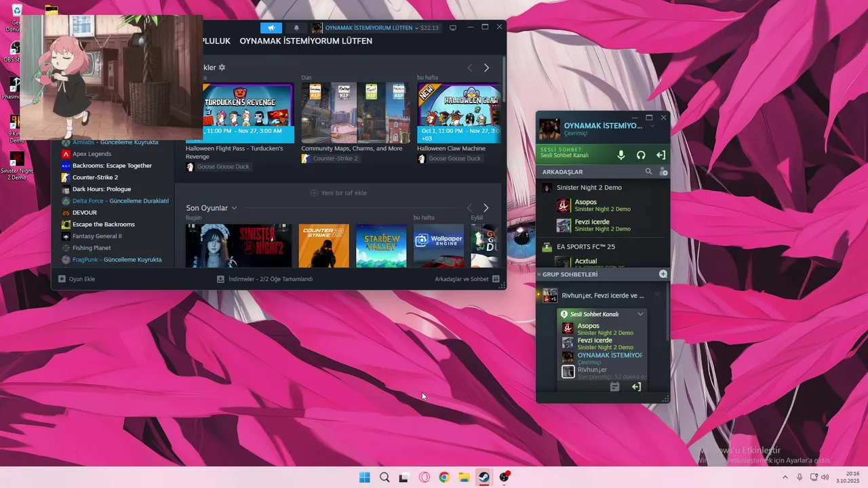Image resolution: width=868 pixels, height=488 pixels.
Task: Open Google Chrome from taskbar
Action: pyautogui.click(x=444, y=477)
